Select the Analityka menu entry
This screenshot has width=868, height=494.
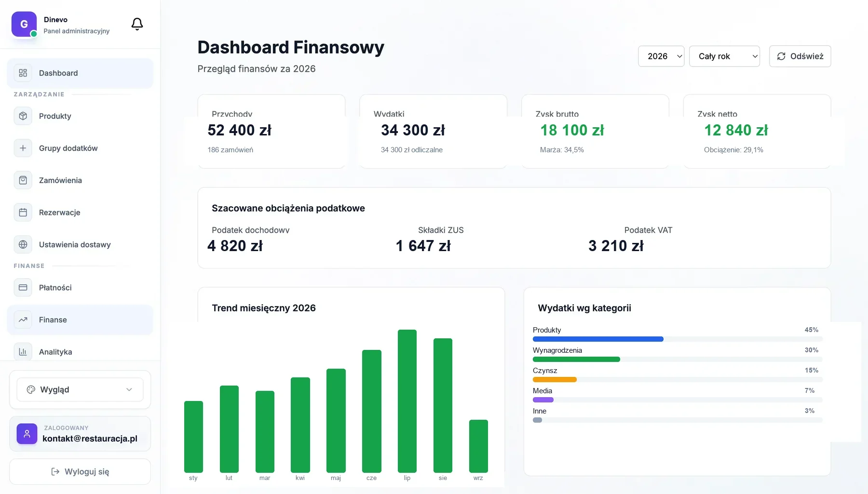coord(80,352)
